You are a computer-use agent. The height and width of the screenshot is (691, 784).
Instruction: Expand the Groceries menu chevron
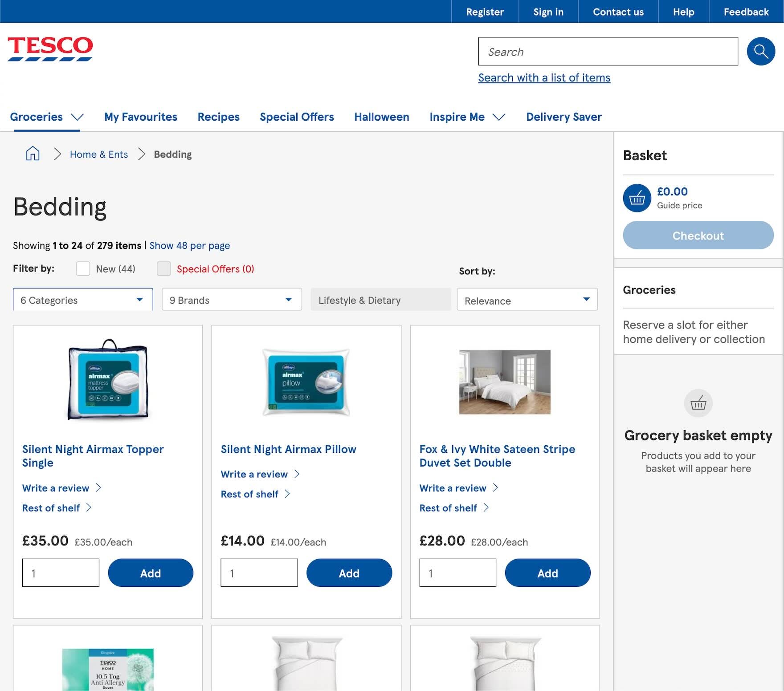tap(78, 117)
